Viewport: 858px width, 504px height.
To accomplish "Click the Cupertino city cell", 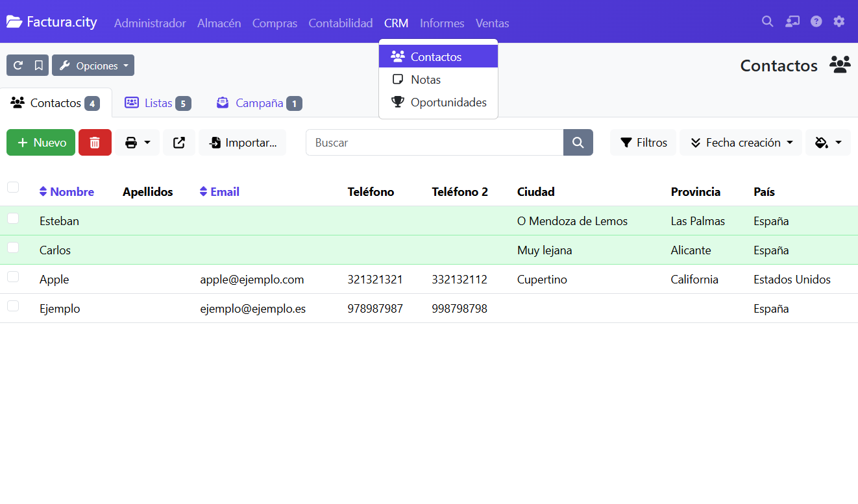I will coord(542,280).
